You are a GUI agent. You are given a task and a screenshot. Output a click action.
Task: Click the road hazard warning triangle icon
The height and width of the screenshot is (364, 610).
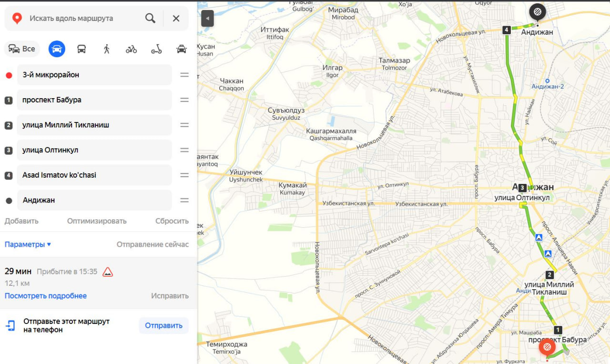(108, 272)
